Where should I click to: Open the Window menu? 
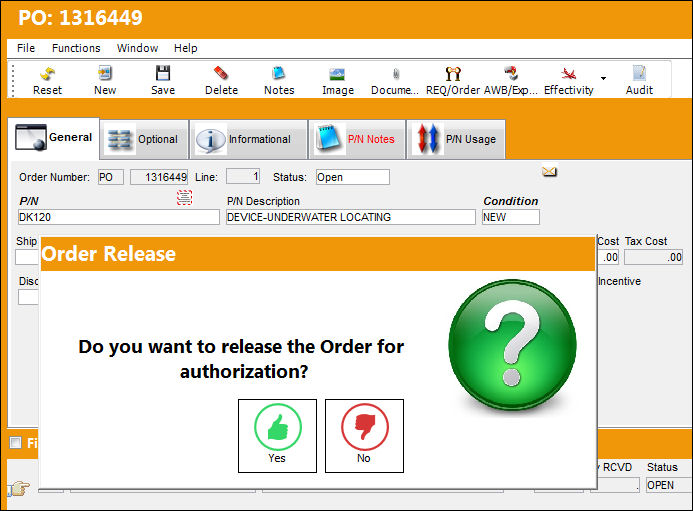137,48
